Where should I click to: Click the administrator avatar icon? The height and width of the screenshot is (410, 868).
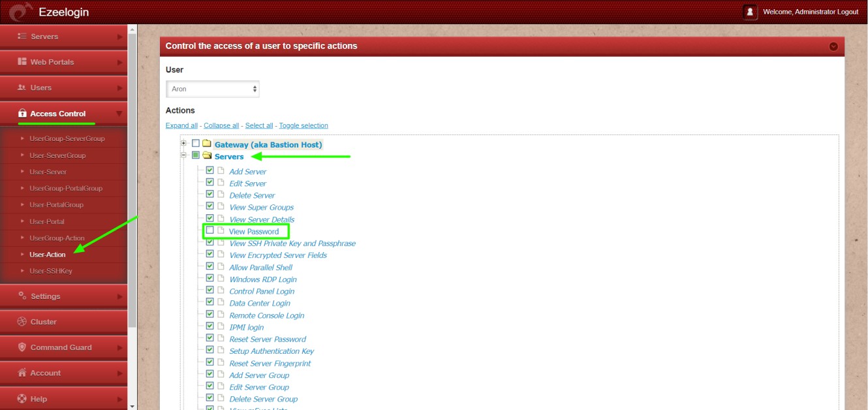(x=750, y=12)
